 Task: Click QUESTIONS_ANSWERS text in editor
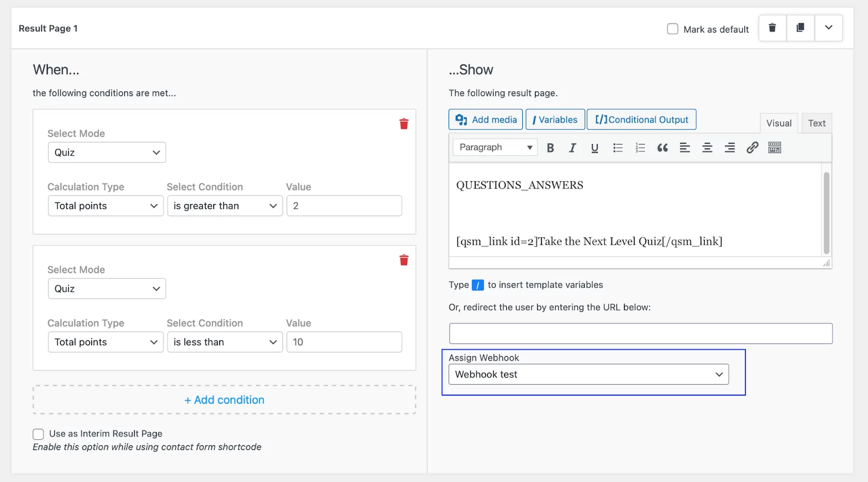(x=520, y=185)
